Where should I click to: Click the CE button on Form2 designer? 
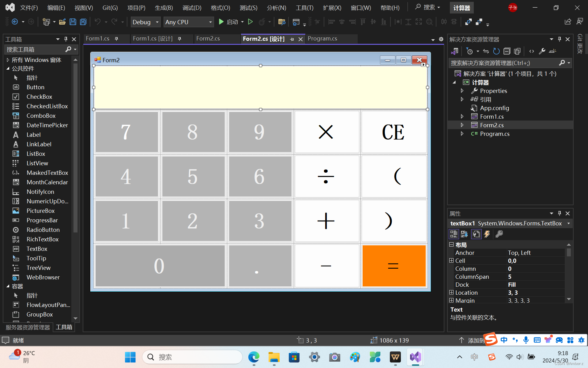(x=394, y=132)
